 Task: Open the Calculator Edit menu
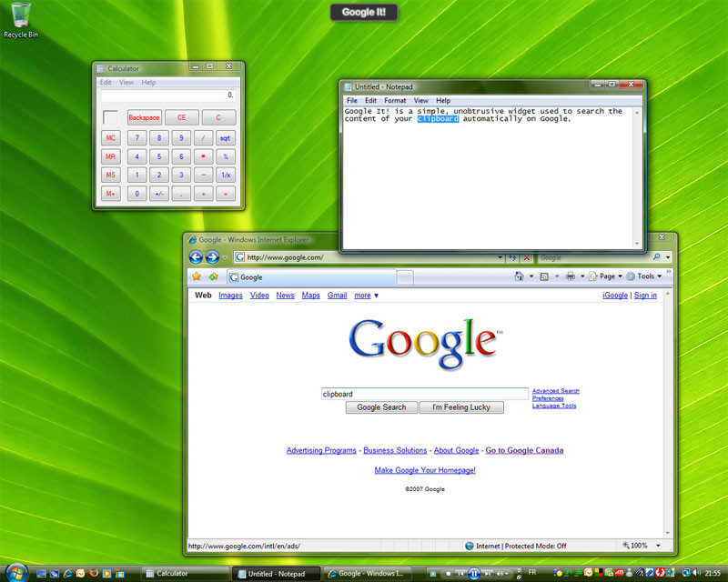tap(106, 82)
